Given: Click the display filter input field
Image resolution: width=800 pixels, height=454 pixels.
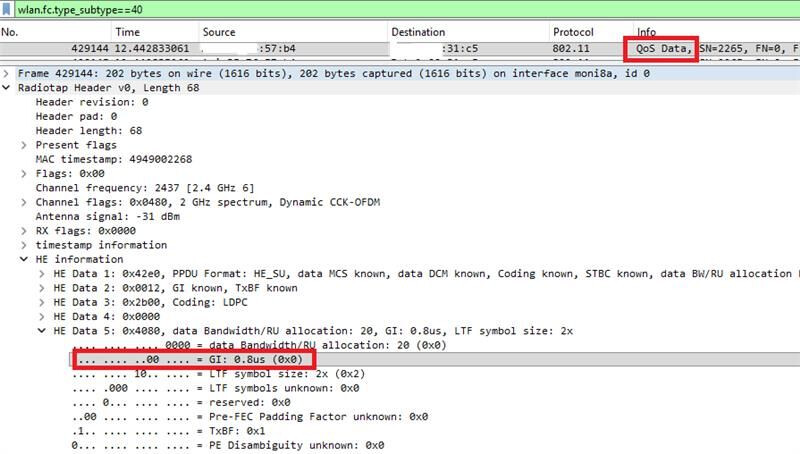Looking at the screenshot, I should (400, 9).
